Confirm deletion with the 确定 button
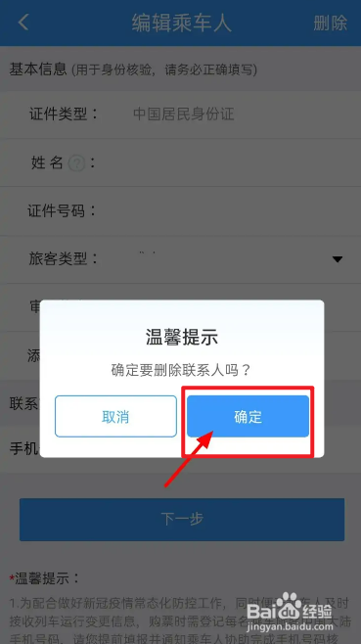This screenshot has width=361, height=644. click(248, 417)
